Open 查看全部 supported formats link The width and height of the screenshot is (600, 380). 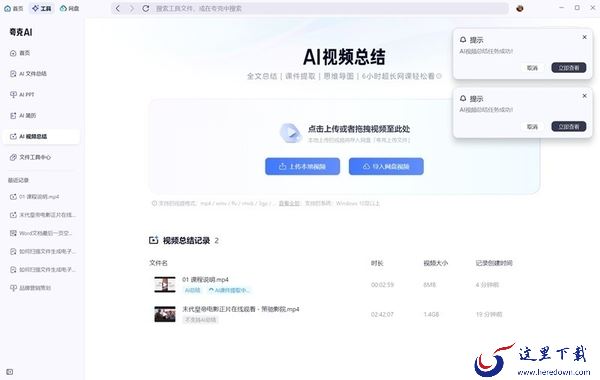pos(289,203)
